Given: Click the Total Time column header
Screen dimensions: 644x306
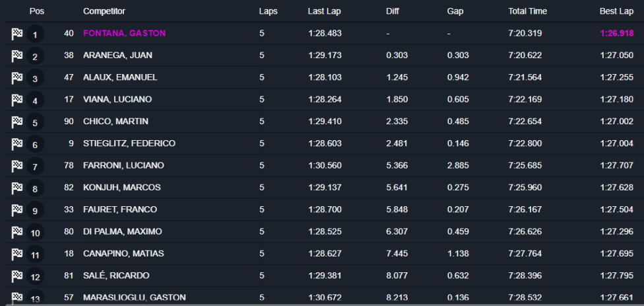Looking at the screenshot, I should [527, 11].
